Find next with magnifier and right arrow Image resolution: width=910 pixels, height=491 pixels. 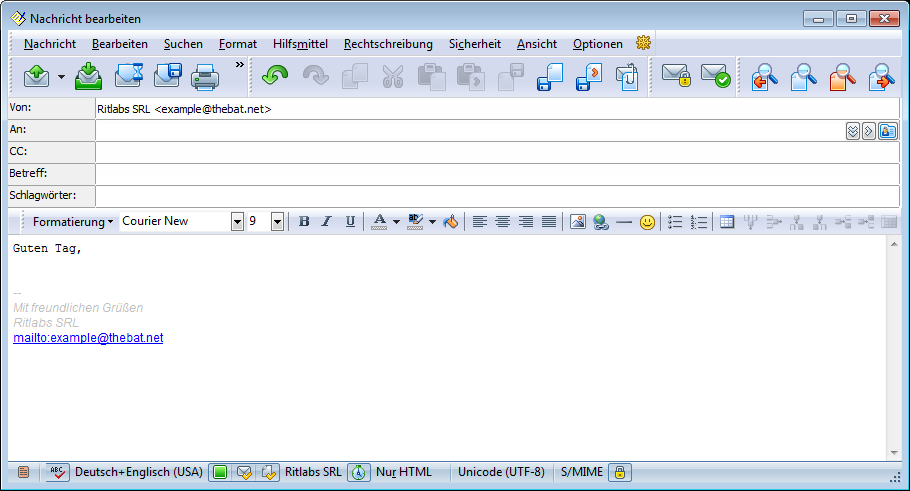(x=882, y=77)
